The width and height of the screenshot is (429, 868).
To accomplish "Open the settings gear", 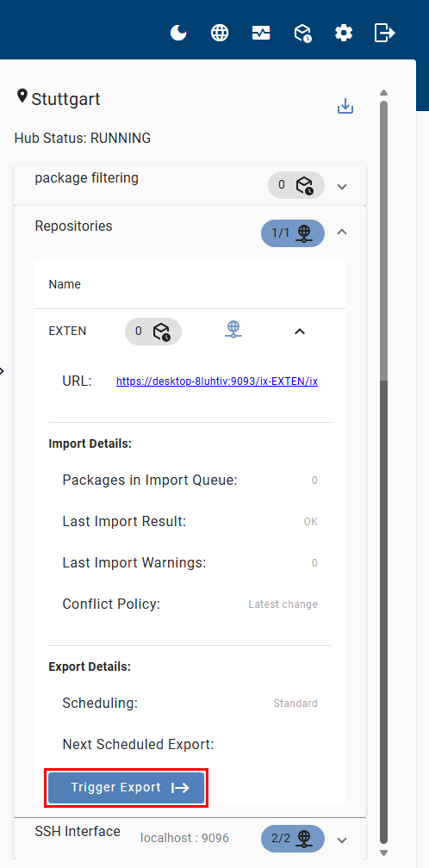I will pyautogui.click(x=344, y=34).
